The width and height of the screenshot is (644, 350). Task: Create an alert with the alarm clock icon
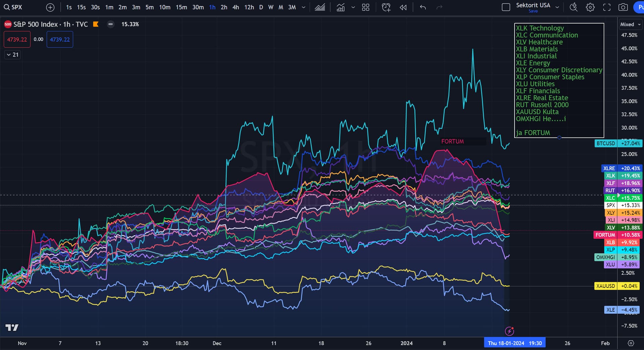386,7
